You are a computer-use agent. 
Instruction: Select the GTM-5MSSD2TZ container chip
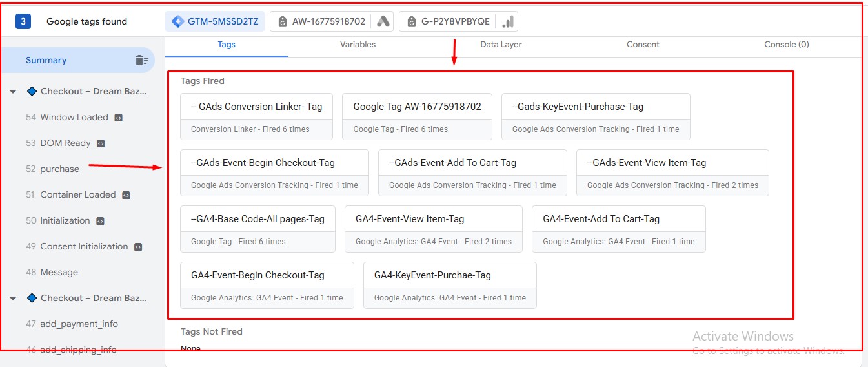tap(215, 21)
